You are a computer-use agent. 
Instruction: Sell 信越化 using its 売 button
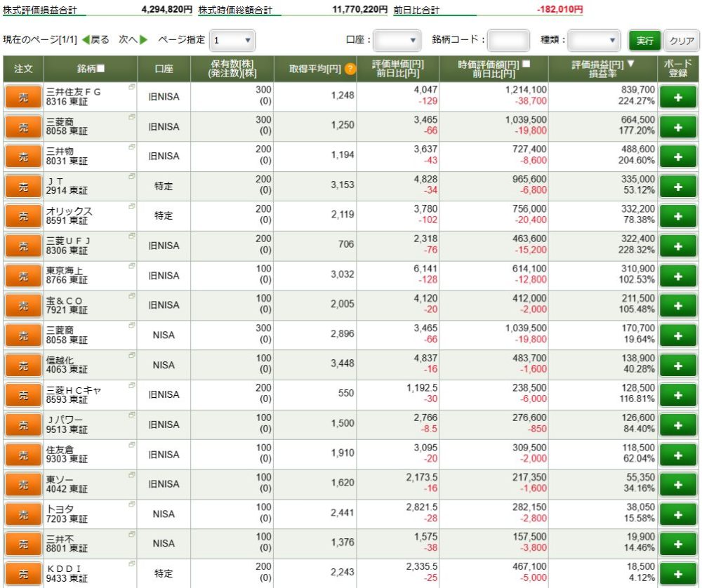[x=24, y=365]
